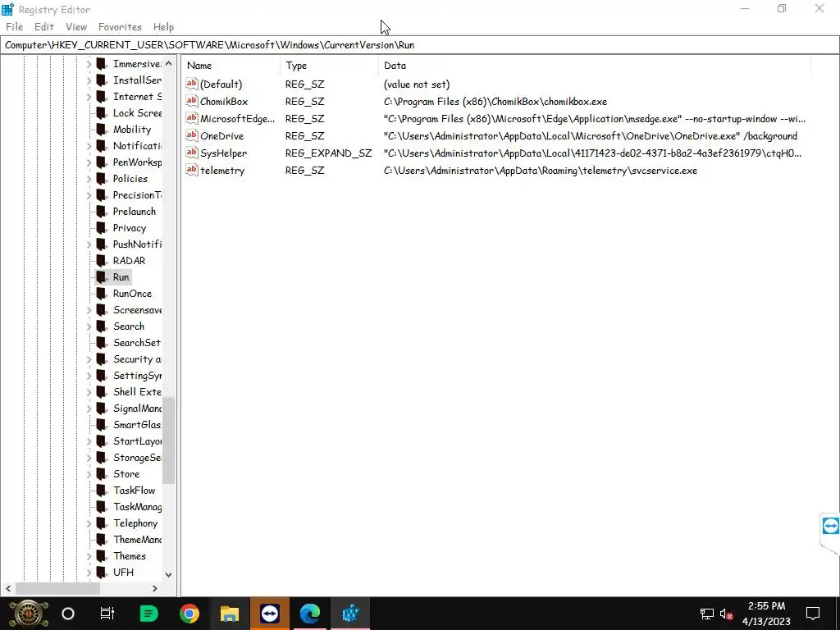Select the PenWorkspace tree key
The height and width of the screenshot is (630, 840).
tap(137, 162)
